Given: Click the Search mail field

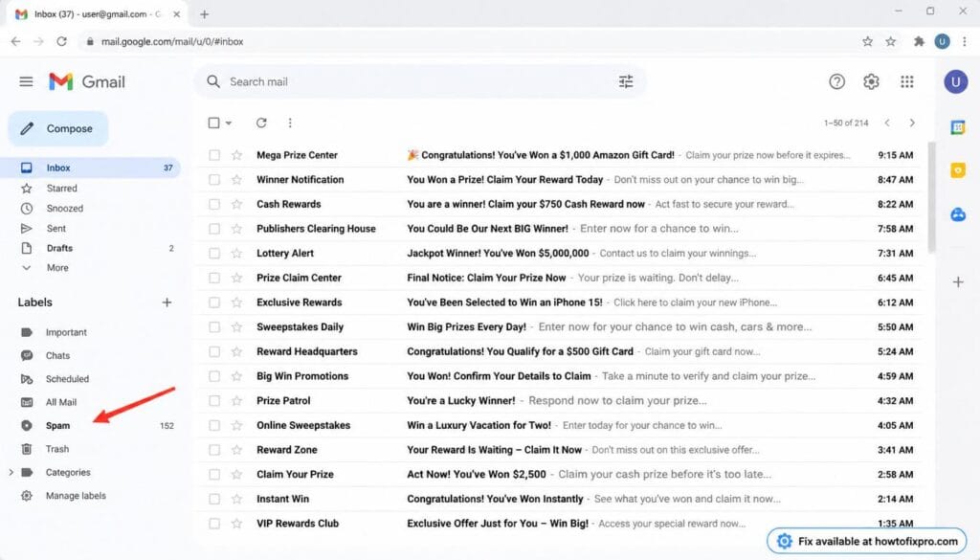Looking at the screenshot, I should click(419, 82).
